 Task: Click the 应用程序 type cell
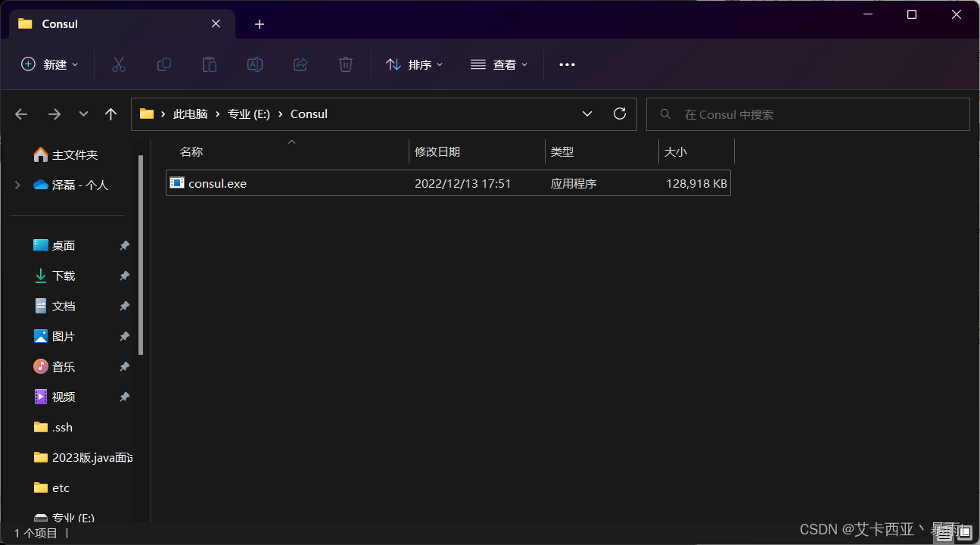573,183
